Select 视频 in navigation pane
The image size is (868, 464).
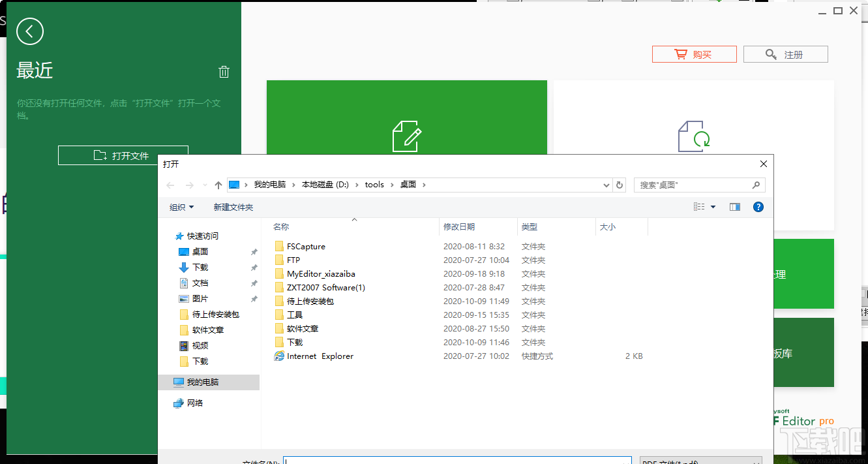[x=200, y=346]
